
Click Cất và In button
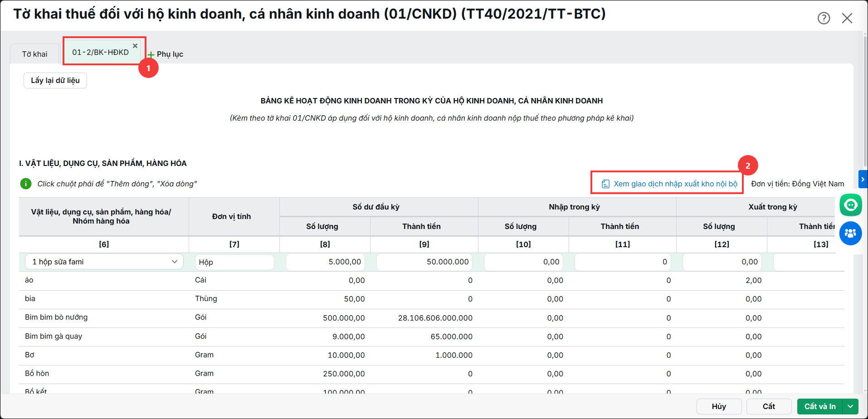click(820, 406)
